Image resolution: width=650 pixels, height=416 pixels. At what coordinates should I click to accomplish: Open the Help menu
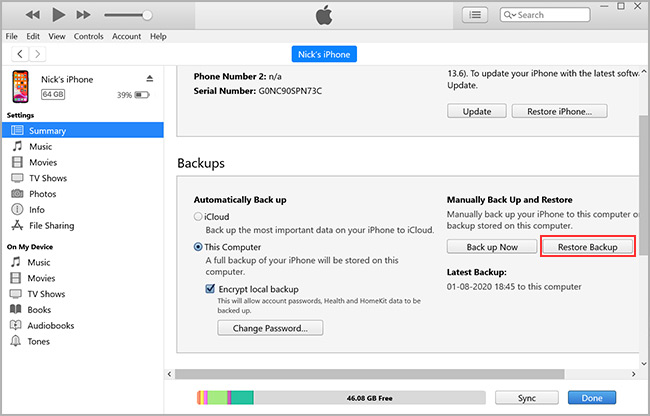[x=158, y=36]
